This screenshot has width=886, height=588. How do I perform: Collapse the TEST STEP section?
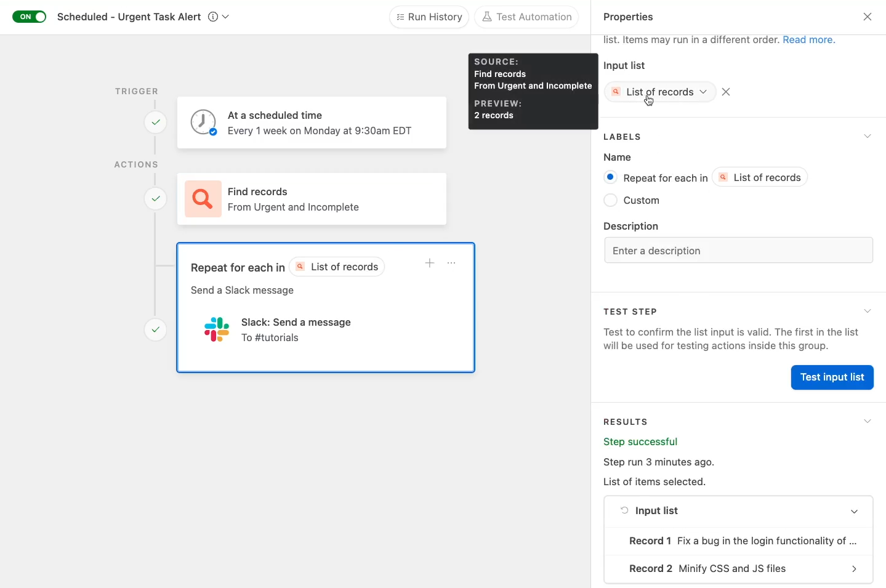[867, 311]
